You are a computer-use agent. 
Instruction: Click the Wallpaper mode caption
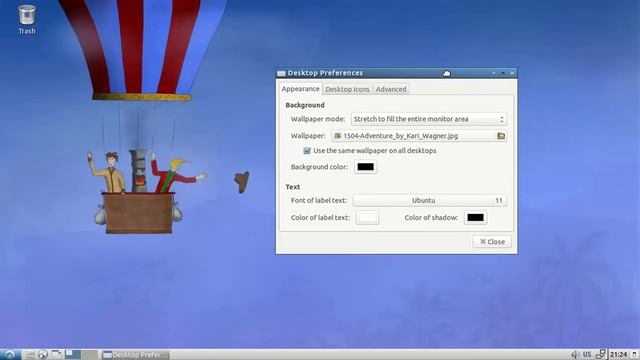(318, 119)
